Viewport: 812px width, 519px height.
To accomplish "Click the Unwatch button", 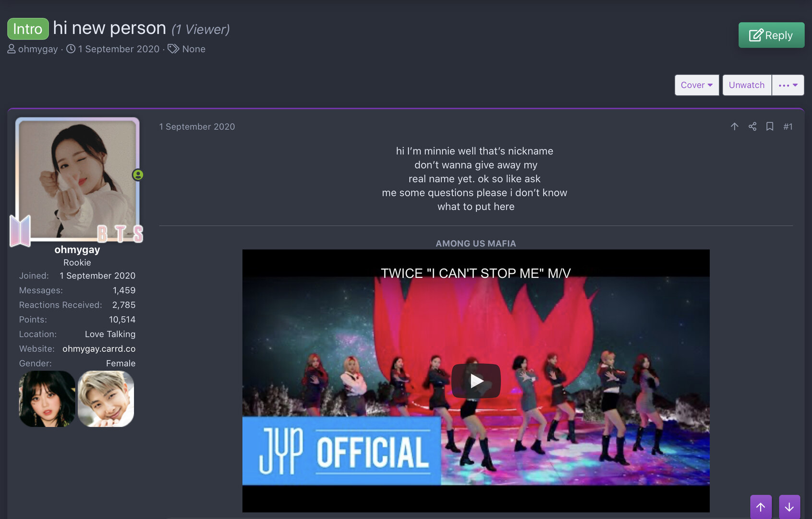I will pos(747,85).
